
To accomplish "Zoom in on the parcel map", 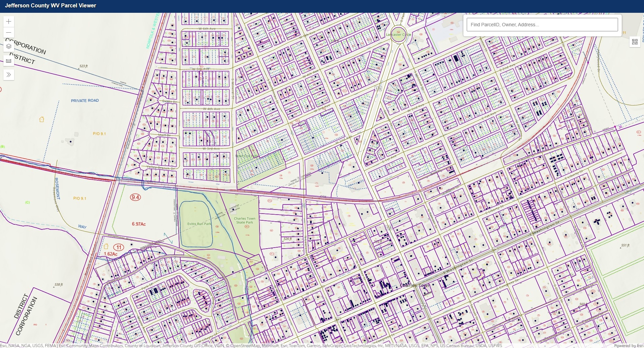I will pyautogui.click(x=9, y=22).
